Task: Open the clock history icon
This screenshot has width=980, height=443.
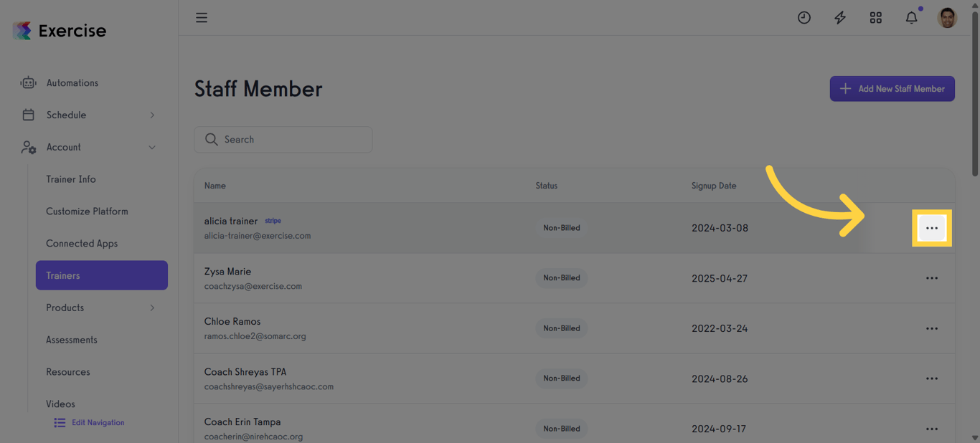Action: point(804,18)
